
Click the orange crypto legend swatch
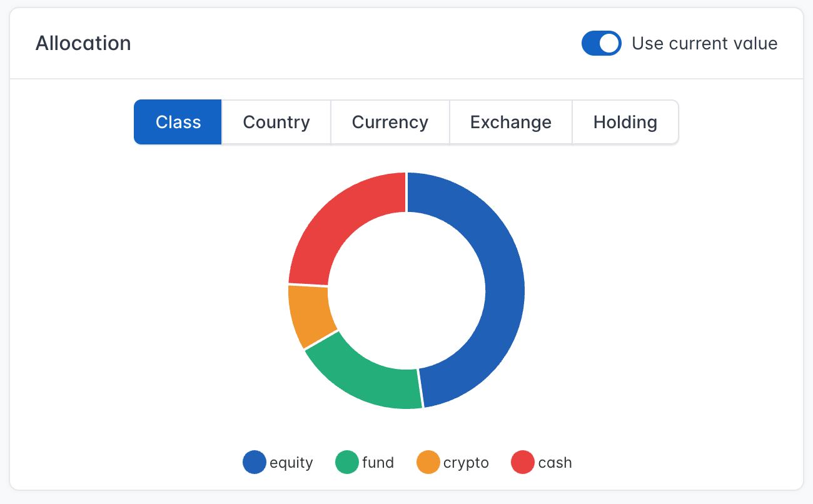[428, 463]
